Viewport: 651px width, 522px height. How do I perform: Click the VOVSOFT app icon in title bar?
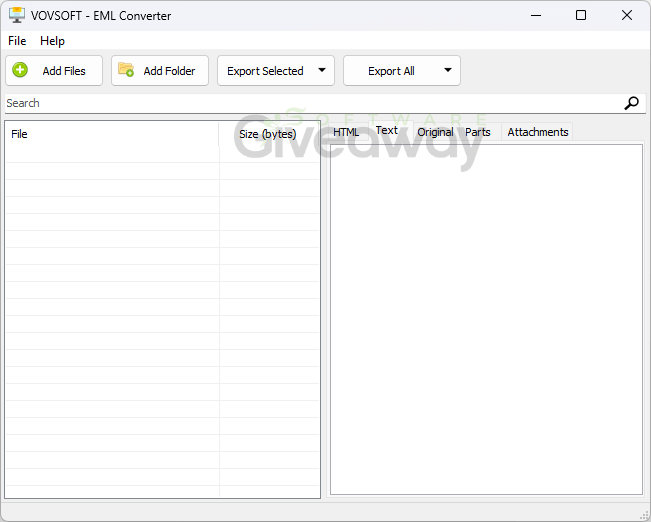17,15
